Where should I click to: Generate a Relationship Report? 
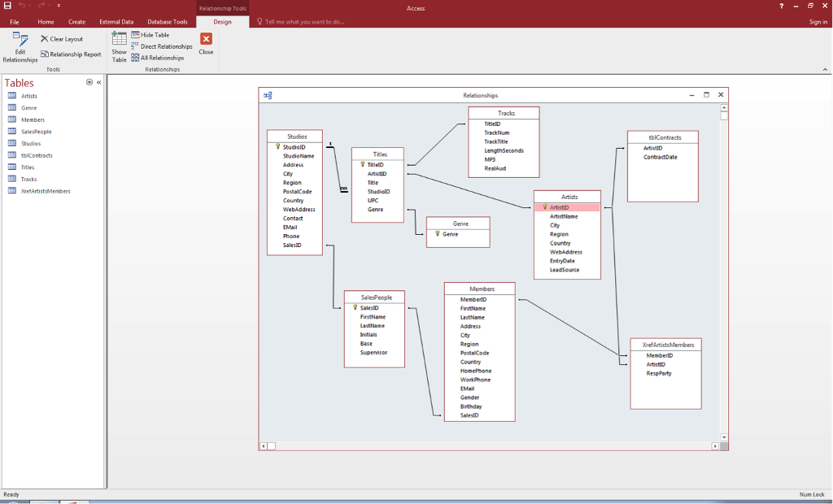[x=71, y=54]
